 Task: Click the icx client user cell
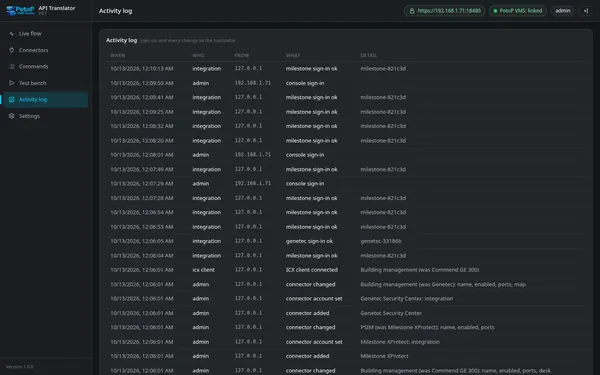click(x=204, y=270)
